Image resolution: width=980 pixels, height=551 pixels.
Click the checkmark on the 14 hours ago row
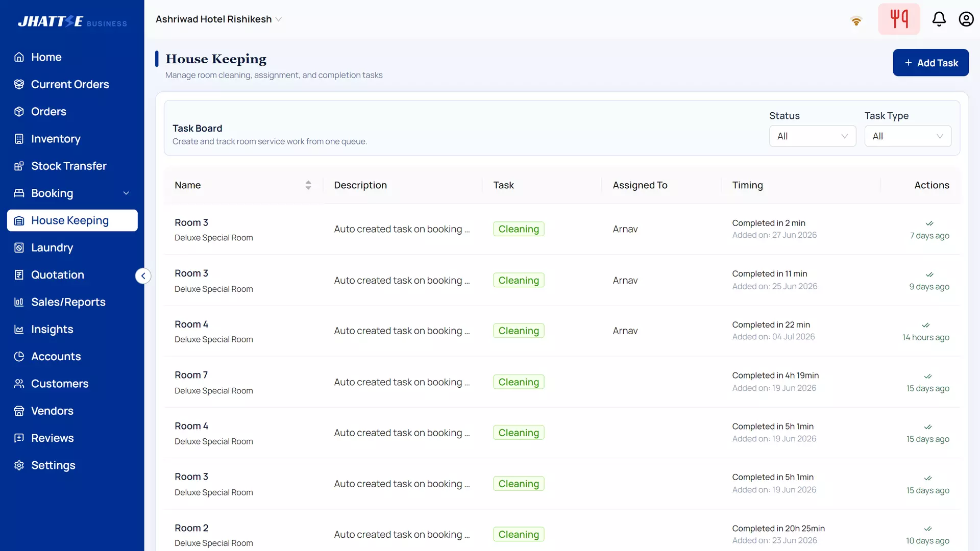(x=925, y=325)
